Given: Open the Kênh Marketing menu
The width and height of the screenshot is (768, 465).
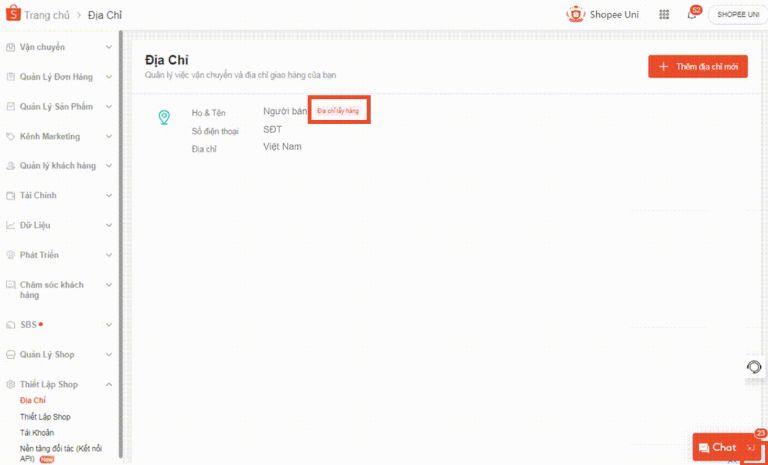Looking at the screenshot, I should [49, 136].
